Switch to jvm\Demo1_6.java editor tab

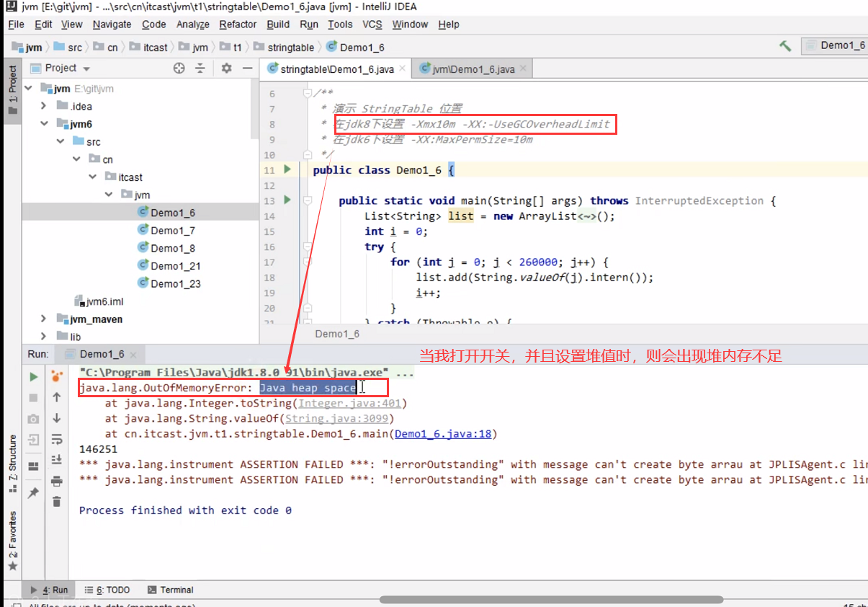(x=473, y=69)
